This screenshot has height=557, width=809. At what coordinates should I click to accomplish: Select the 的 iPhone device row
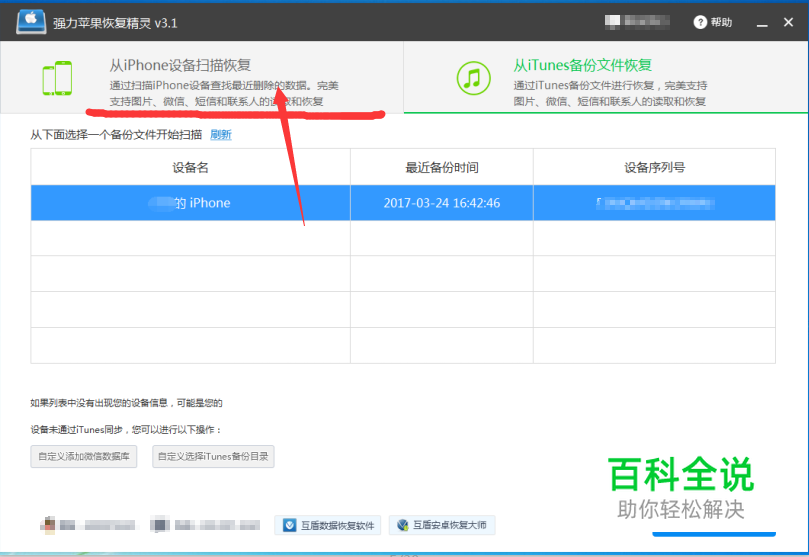(403, 203)
